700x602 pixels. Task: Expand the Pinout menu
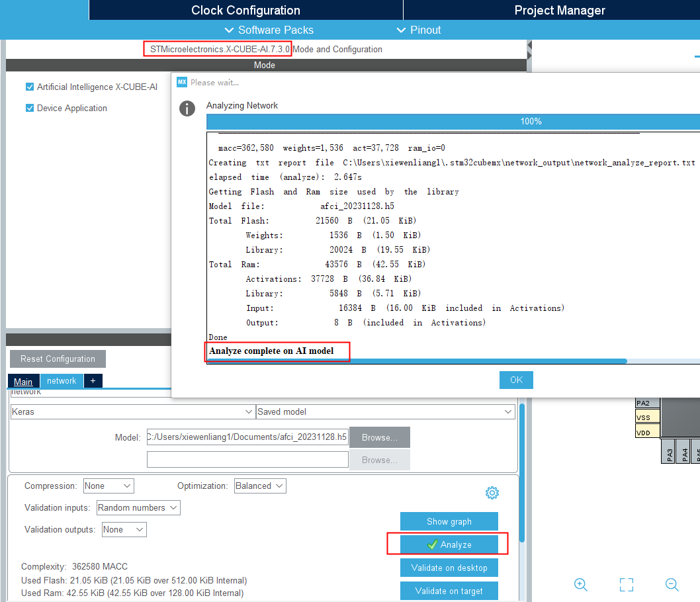pos(419,30)
